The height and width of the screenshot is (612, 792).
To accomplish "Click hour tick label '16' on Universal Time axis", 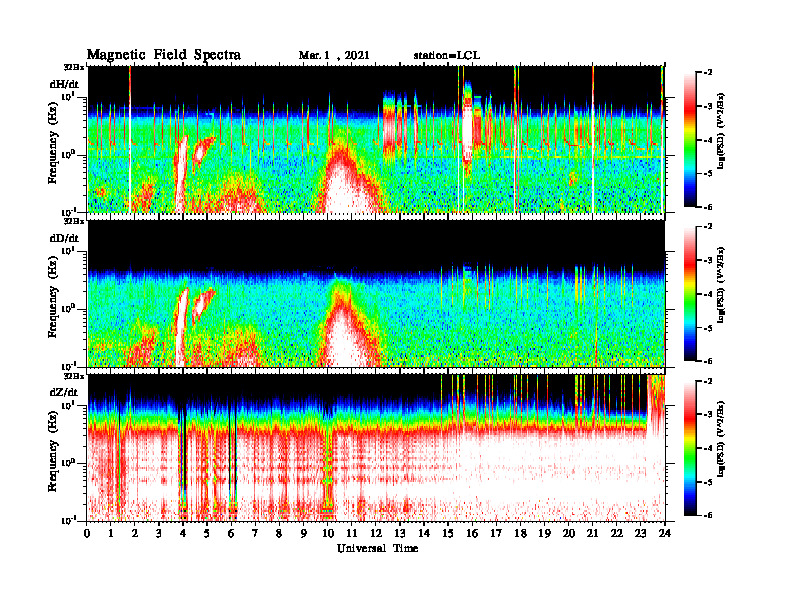I will pos(472,533).
